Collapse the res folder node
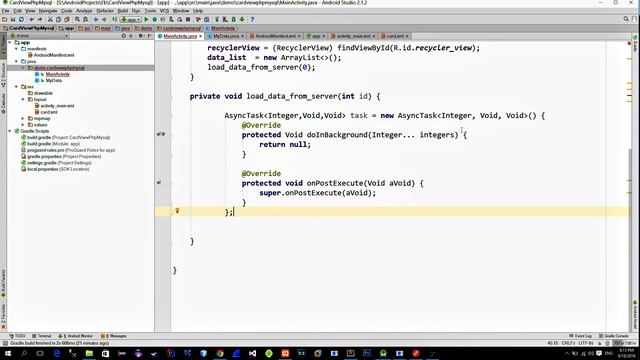The image size is (640, 360). click(16, 87)
